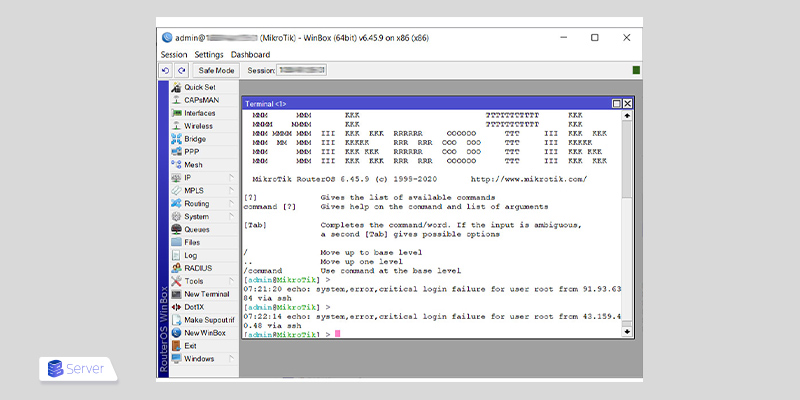Open the New WinBox icon
Image resolution: width=800 pixels, height=400 pixels.
[x=176, y=333]
